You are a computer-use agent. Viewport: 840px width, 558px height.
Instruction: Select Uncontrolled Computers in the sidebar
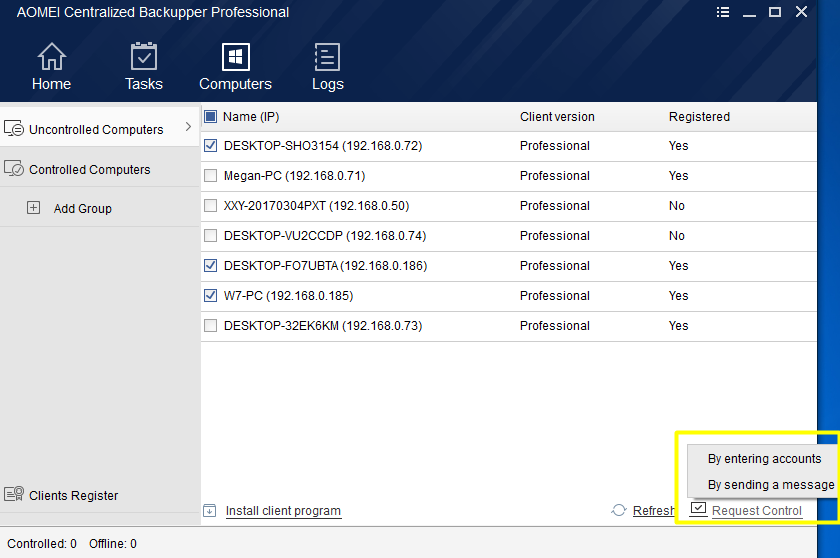click(x=100, y=126)
